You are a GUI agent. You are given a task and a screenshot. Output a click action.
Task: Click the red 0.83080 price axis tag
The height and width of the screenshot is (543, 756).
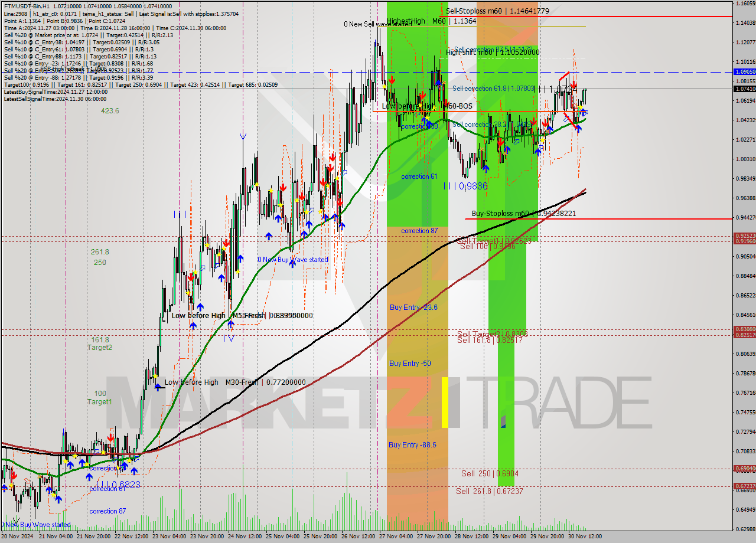744,329
